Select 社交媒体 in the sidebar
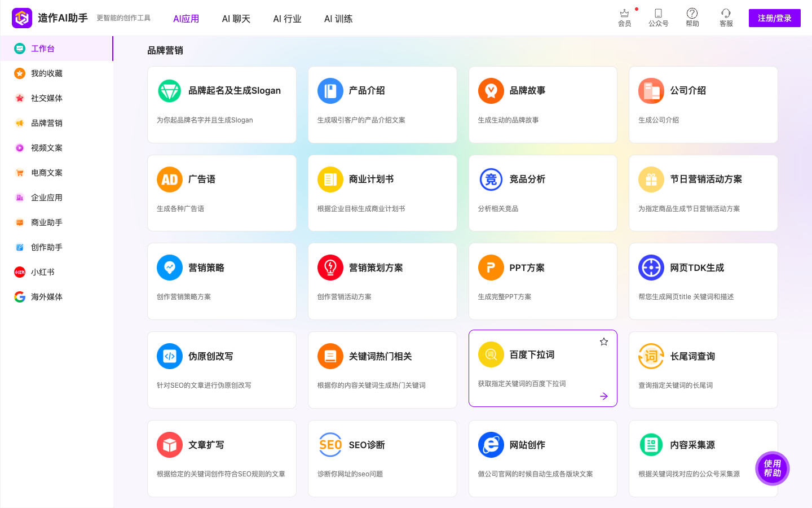 pos(56,98)
